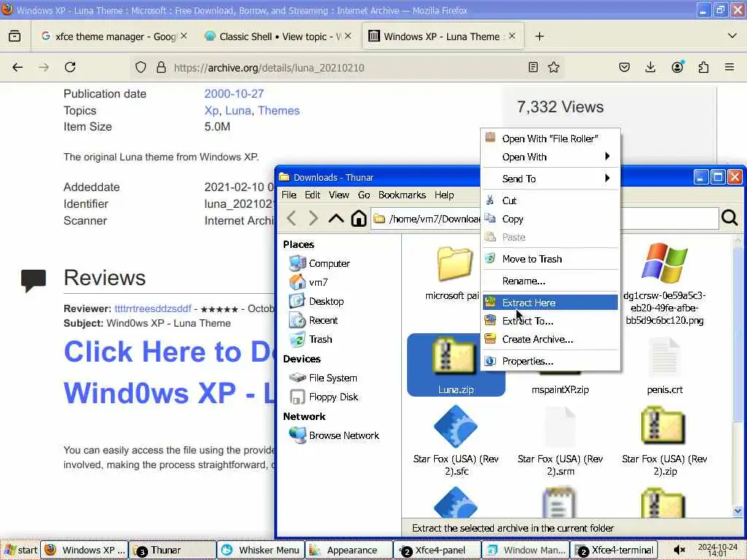The width and height of the screenshot is (747, 560).
Task: Open Properties... from context menu
Action: [550, 361]
